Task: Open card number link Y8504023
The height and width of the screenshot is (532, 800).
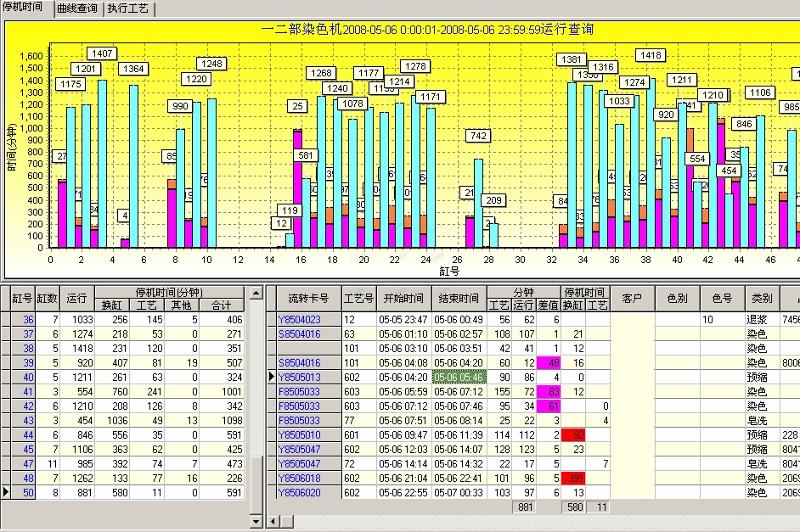Action: [x=300, y=320]
